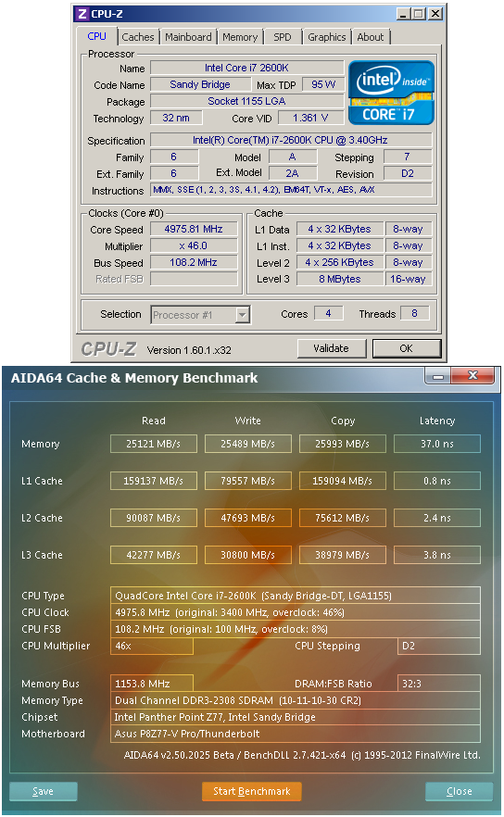Viewport: 504px width, 817px height.
Task: Click the CPU Type field QuadCore Intel Core i7-2600K
Action: pos(296,596)
